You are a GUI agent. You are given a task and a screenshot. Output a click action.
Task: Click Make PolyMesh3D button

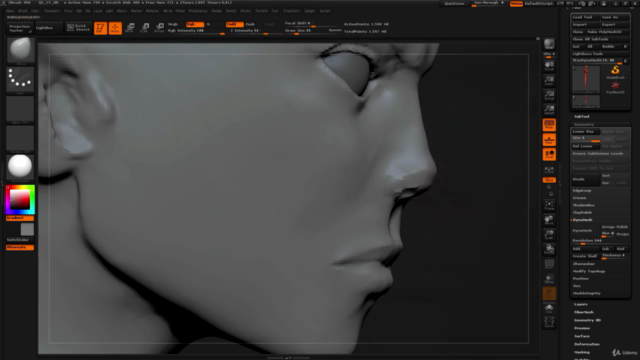point(608,32)
